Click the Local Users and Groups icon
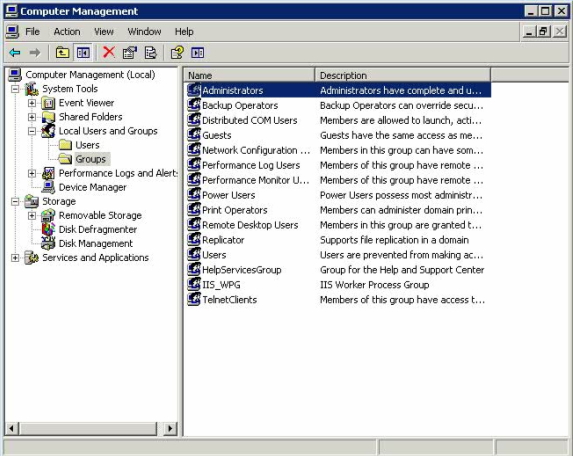The height and width of the screenshot is (456, 573). point(48,131)
